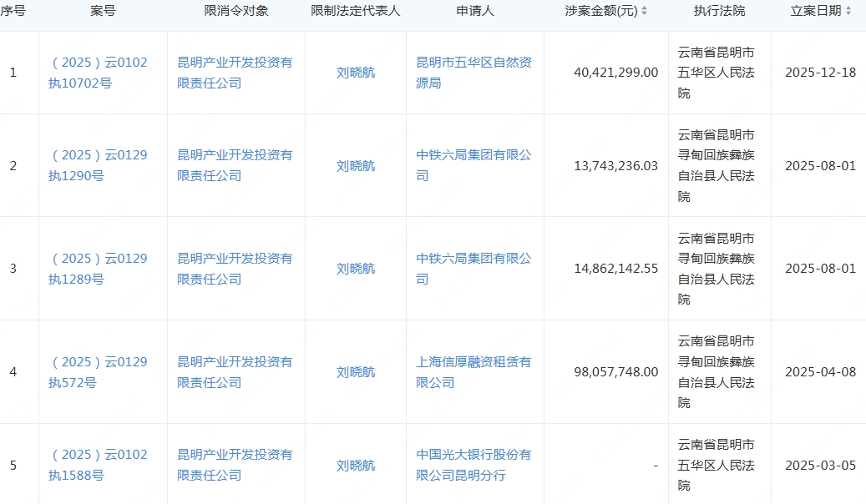Open case (2025)云0129执1290号
Viewport: 866px width, 504px height.
click(x=98, y=165)
